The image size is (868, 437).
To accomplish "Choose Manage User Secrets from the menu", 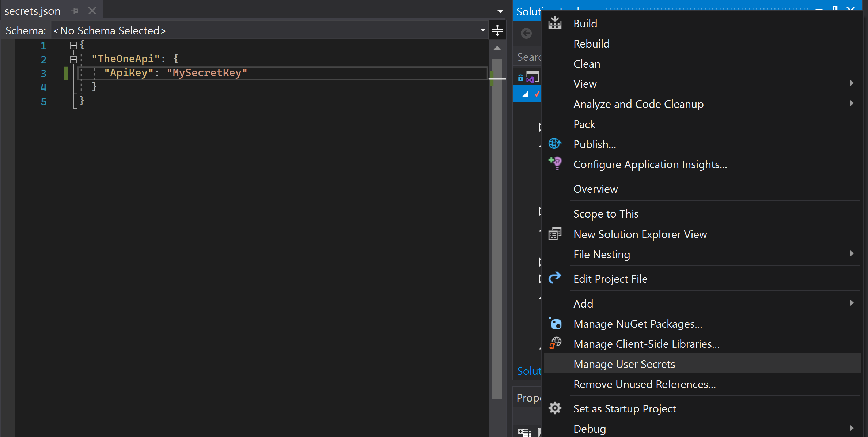I will pyautogui.click(x=625, y=363).
